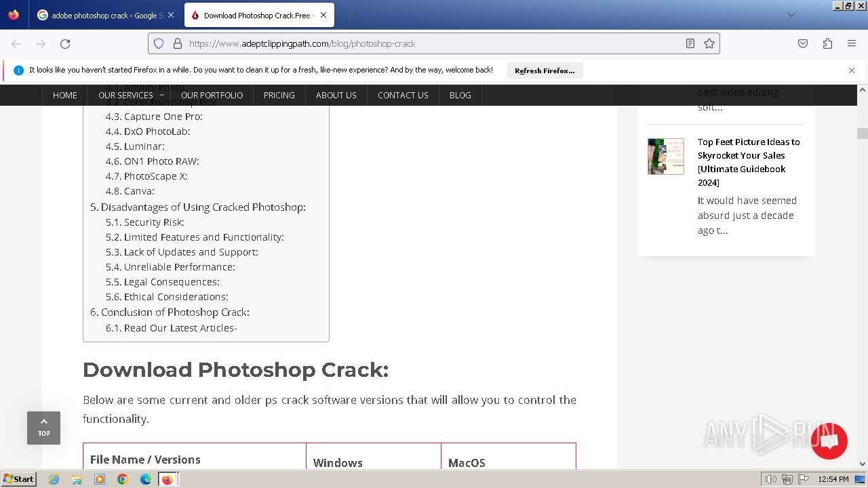868x488 pixels.
Task: Click the browser forward arrow
Action: pyautogui.click(x=41, y=43)
